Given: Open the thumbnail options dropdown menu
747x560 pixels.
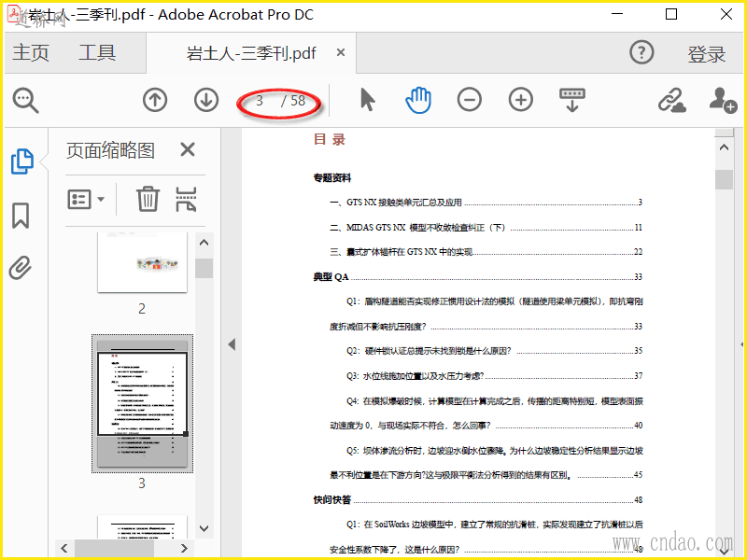Looking at the screenshot, I should pos(87,199).
